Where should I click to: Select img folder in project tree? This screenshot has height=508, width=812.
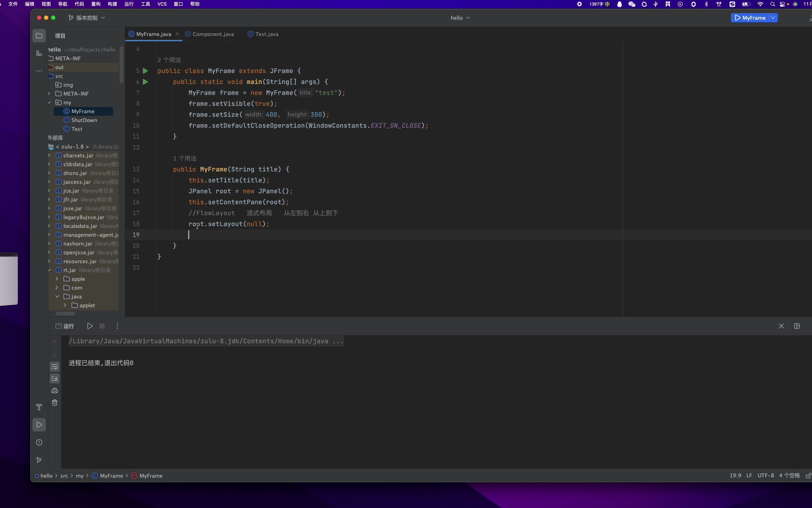tap(64, 85)
